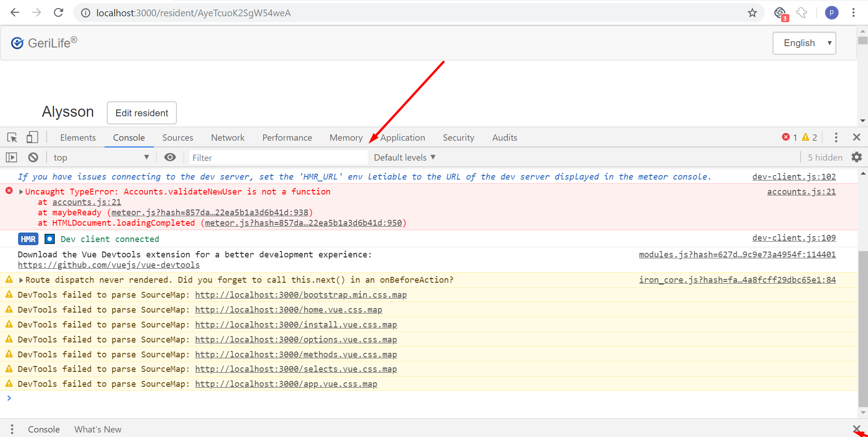The image size is (868, 437).
Task: Open DevTools settings gear
Action: 857,157
